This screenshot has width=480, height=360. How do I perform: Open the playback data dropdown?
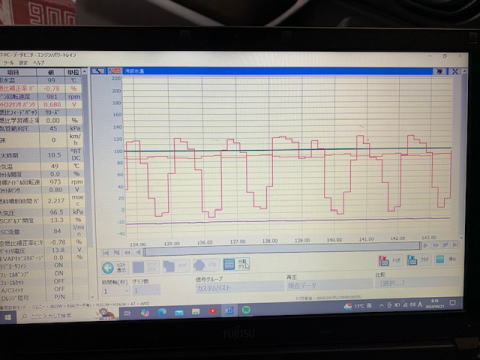pyautogui.click(x=330, y=285)
